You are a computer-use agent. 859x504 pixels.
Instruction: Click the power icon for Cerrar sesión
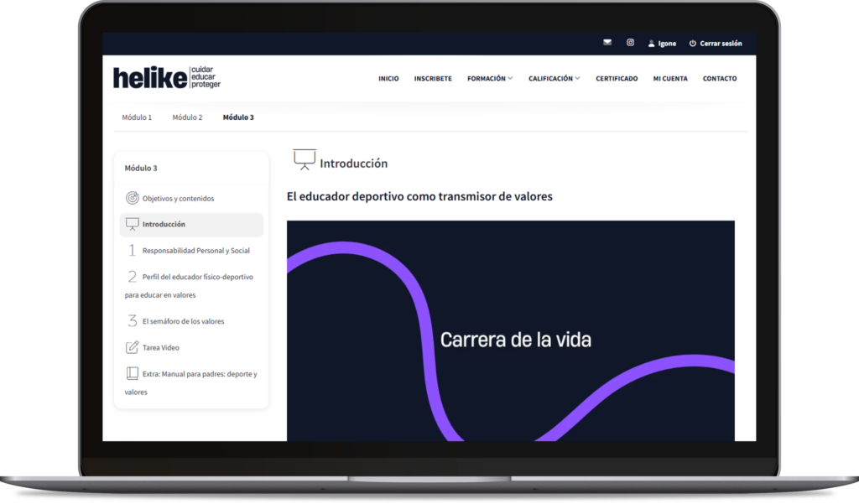click(693, 44)
